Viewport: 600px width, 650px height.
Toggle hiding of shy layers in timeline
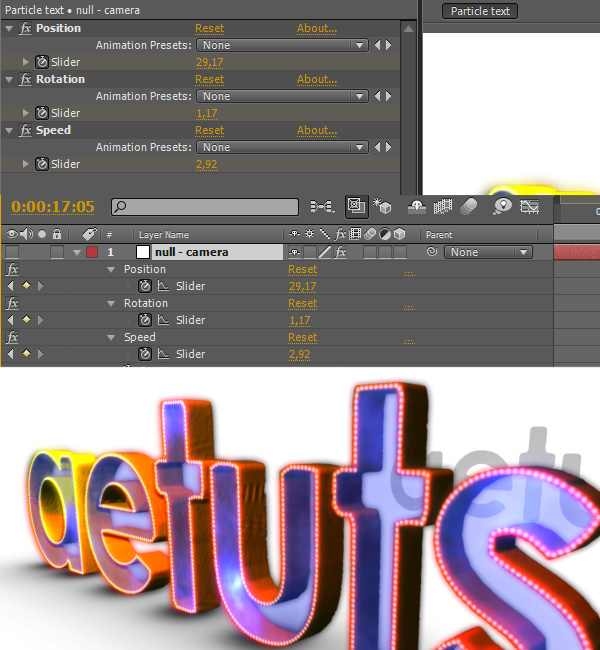pos(417,206)
